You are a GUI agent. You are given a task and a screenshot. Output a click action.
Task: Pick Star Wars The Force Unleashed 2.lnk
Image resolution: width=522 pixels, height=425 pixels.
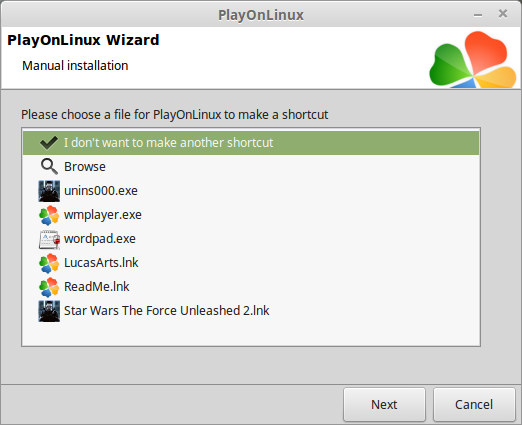click(x=251, y=311)
